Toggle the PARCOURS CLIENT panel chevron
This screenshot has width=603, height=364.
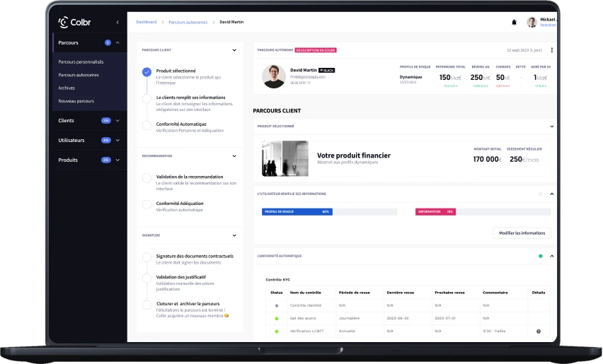click(234, 50)
